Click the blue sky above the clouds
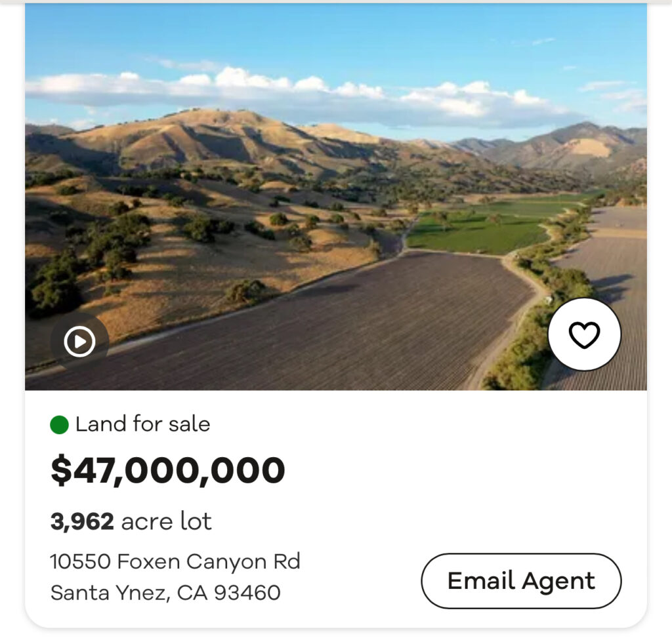The height and width of the screenshot is (642, 672). tap(328, 33)
